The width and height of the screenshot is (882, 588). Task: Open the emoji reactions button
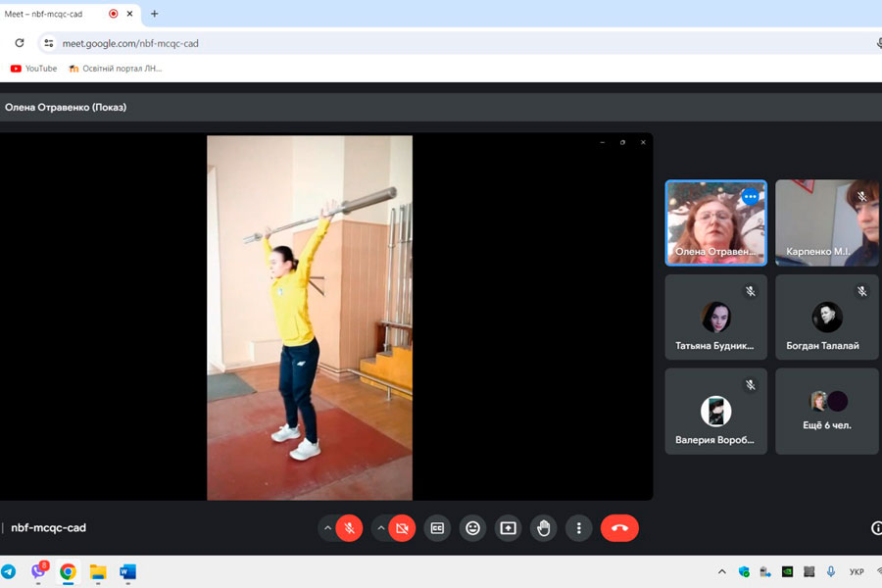pos(472,528)
